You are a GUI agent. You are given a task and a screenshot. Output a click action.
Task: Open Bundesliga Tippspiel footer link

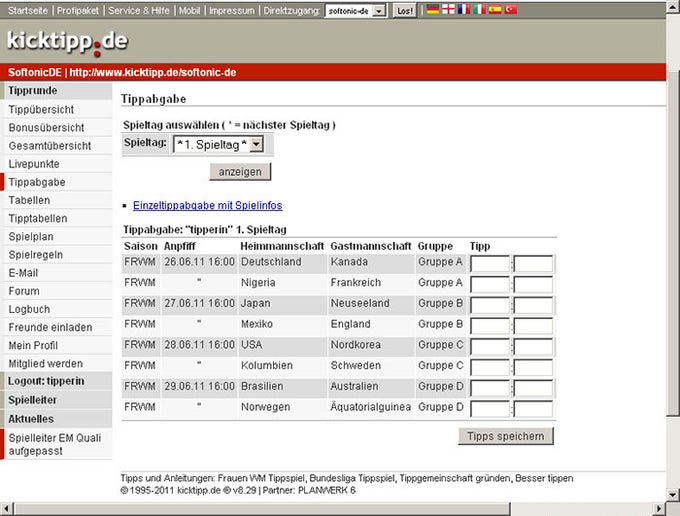pyautogui.click(x=352, y=478)
